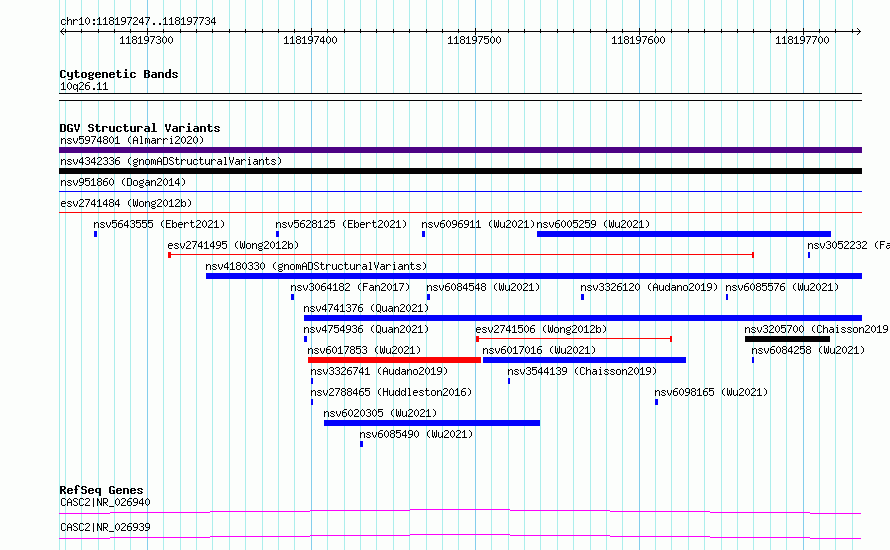
Task: Click the nsv4741376 (Quan2021) blue bar
Action: click(x=583, y=318)
